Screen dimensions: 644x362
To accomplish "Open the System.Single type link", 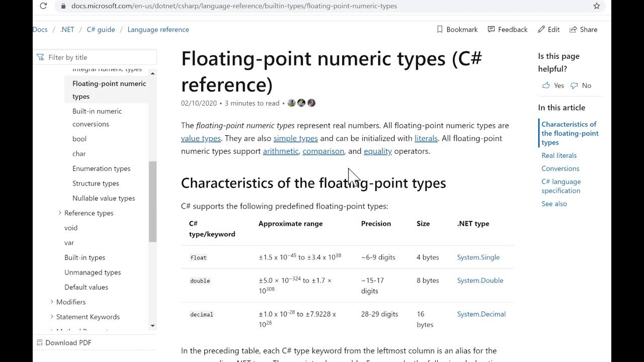I will pyautogui.click(x=478, y=257).
